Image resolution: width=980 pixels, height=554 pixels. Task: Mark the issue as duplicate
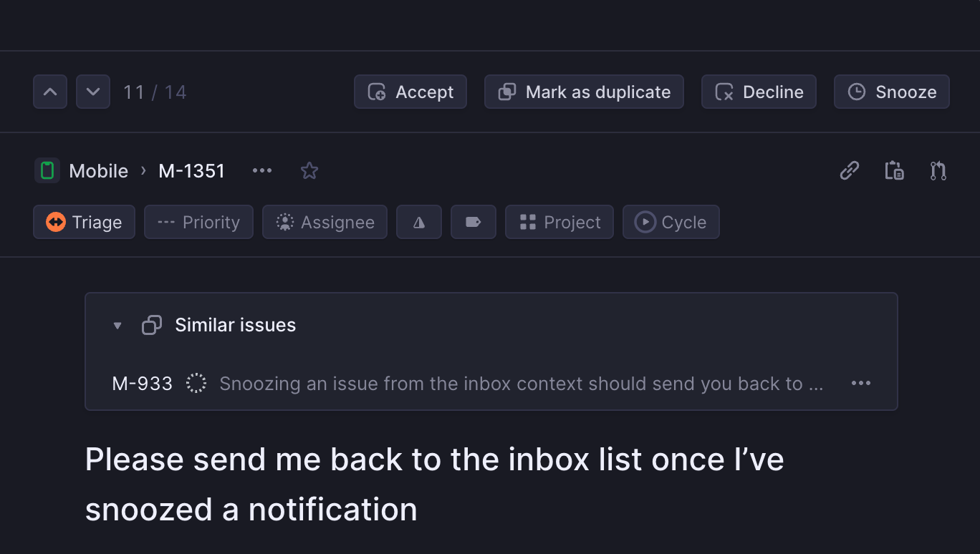tap(583, 92)
